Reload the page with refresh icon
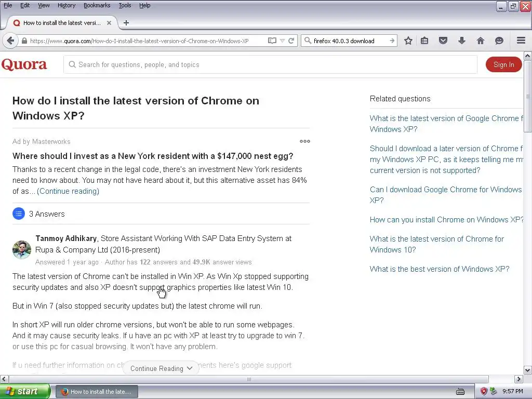The height and width of the screenshot is (399, 532). (291, 41)
